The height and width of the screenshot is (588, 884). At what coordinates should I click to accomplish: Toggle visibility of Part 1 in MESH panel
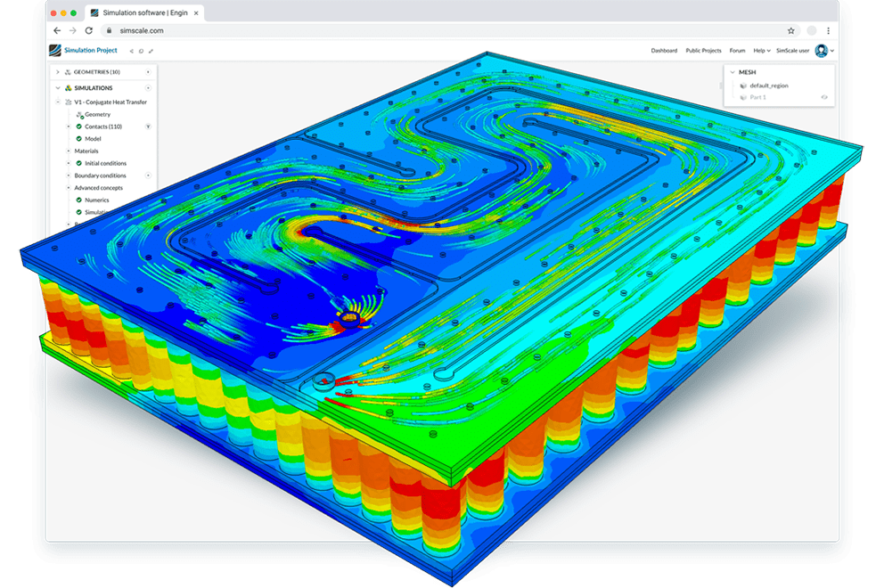pyautogui.click(x=823, y=98)
